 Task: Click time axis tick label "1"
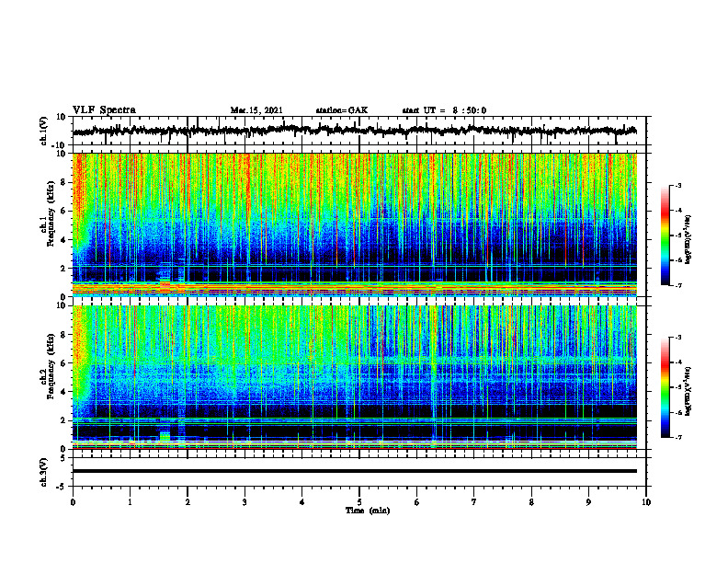[130, 502]
